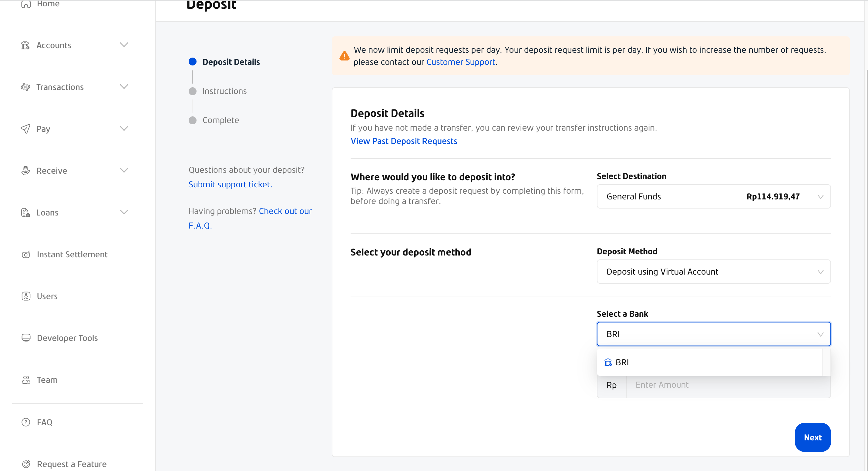
Task: Click the Accounts bank icon
Action: 25,45
